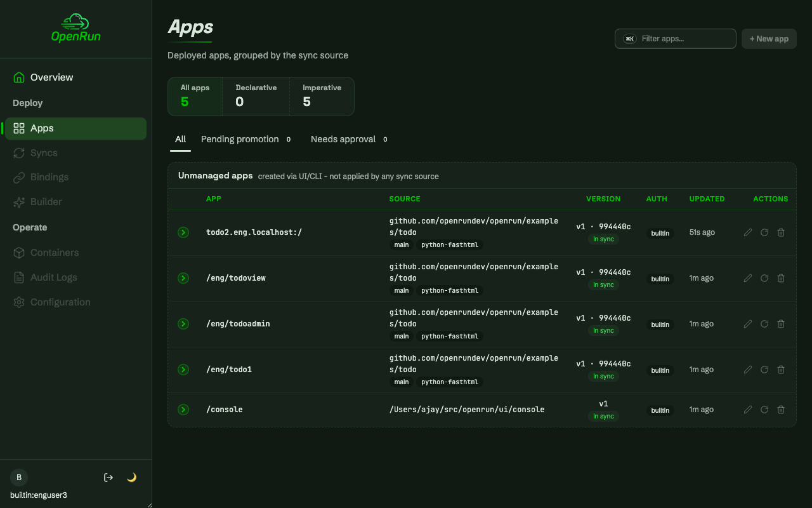Edit the /console app
This screenshot has width=812, height=508.
[x=748, y=410]
